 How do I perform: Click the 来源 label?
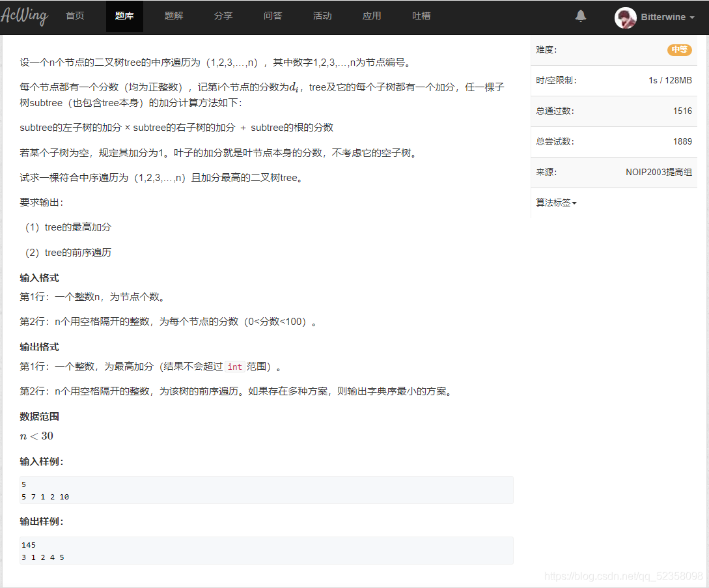click(547, 172)
